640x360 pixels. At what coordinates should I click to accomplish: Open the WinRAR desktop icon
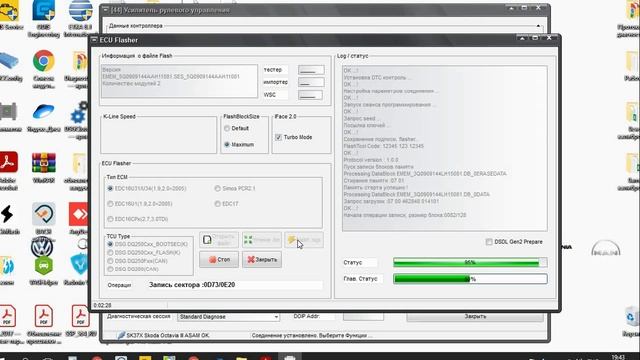pyautogui.click(x=44, y=163)
